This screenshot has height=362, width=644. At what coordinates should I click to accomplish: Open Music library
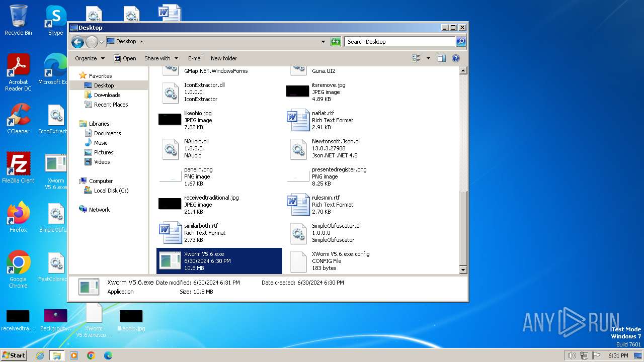(101, 143)
